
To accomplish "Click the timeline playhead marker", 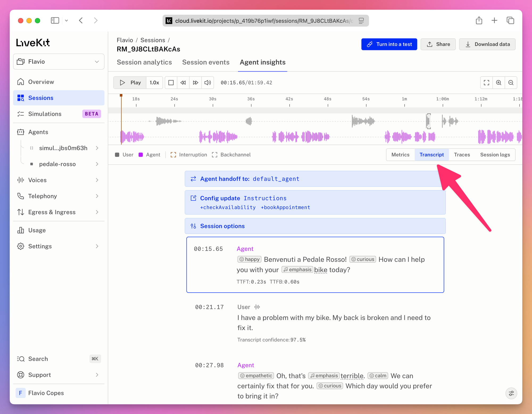I will click(121, 95).
